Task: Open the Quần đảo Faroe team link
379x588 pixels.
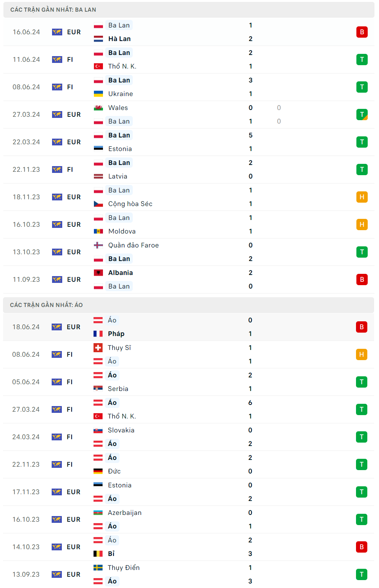Action: [133, 245]
